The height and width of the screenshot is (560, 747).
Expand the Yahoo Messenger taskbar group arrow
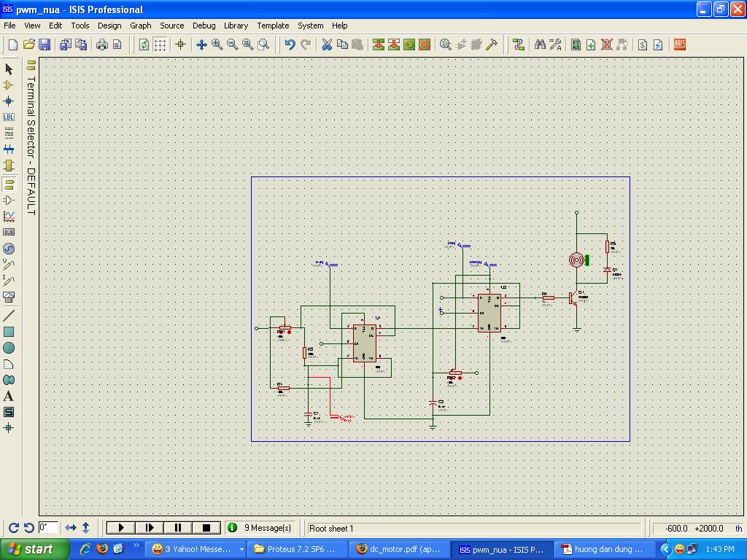tap(241, 549)
